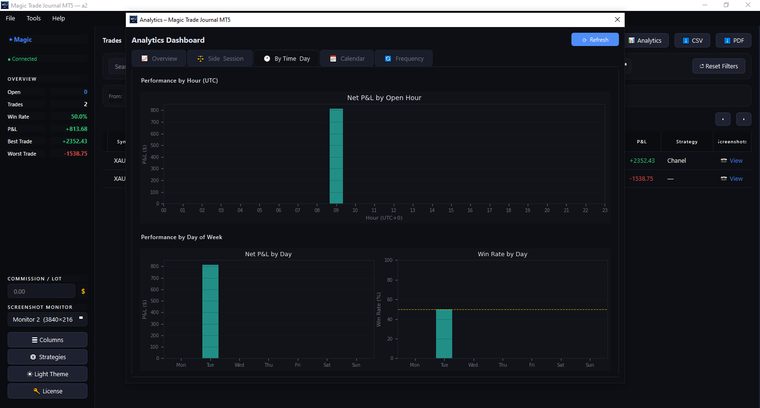Click the camera icon in the +2352.43 row
Image resolution: width=760 pixels, height=408 pixels.
coord(724,160)
